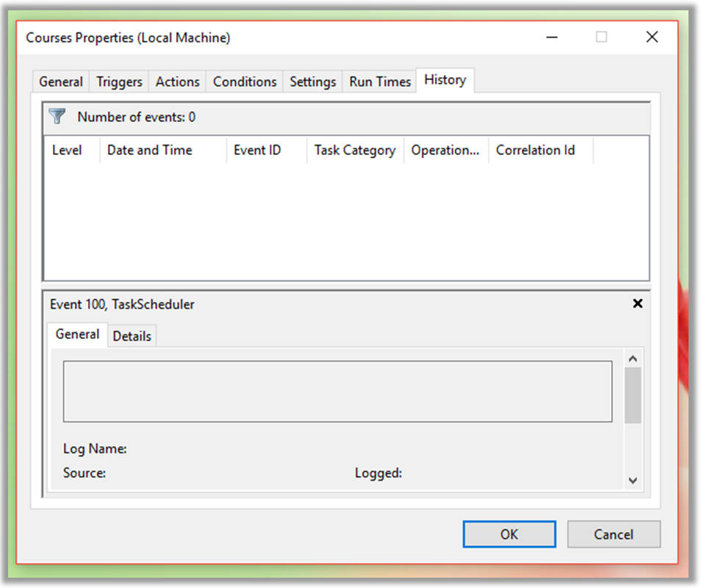Click the event pane scroll-down arrow
The height and width of the screenshot is (588, 701).
633,480
